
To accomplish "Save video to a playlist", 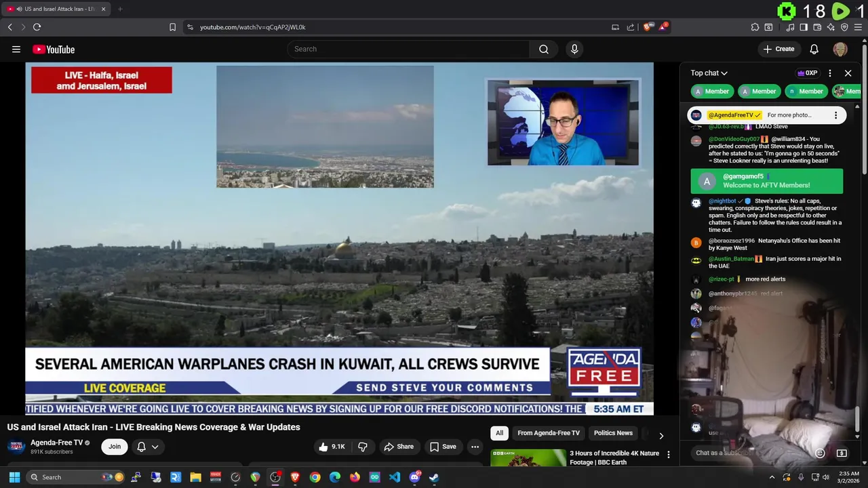I will (x=443, y=447).
